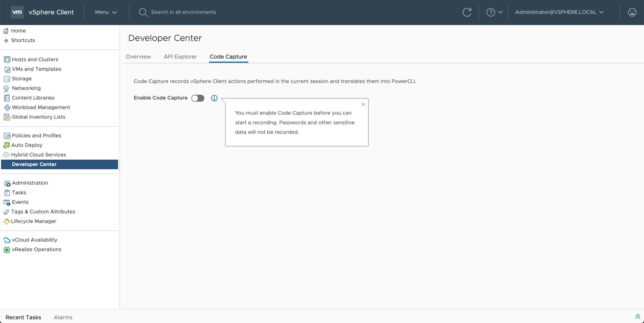Click the Auto Deploy arrow icon
Image resolution: width=644 pixels, height=323 pixels.
click(6, 145)
